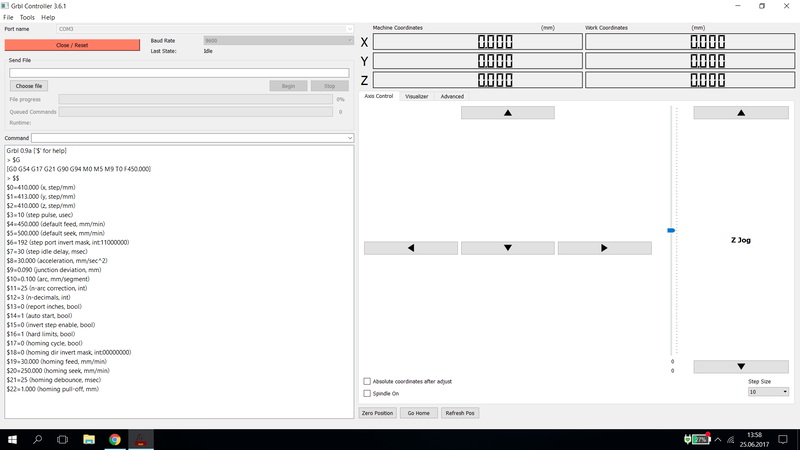Screen dimensions: 800x450
Task: Click the X Machine Coordinates display
Action: pos(478,42)
